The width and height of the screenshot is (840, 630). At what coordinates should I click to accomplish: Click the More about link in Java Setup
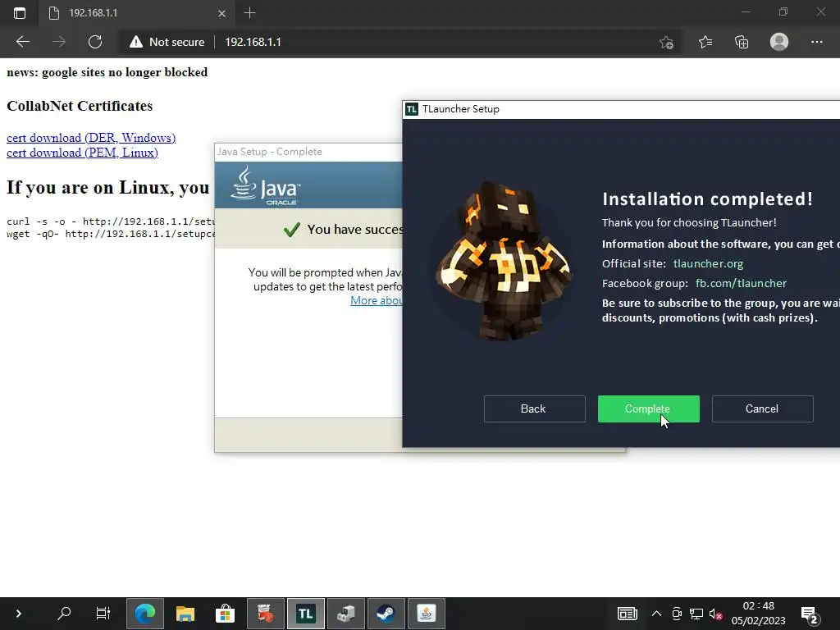coord(376,300)
